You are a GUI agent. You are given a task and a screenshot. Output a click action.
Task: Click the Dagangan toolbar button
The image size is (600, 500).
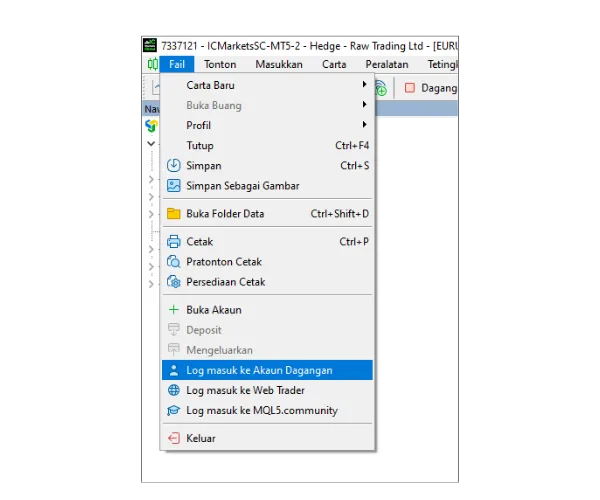tap(432, 88)
